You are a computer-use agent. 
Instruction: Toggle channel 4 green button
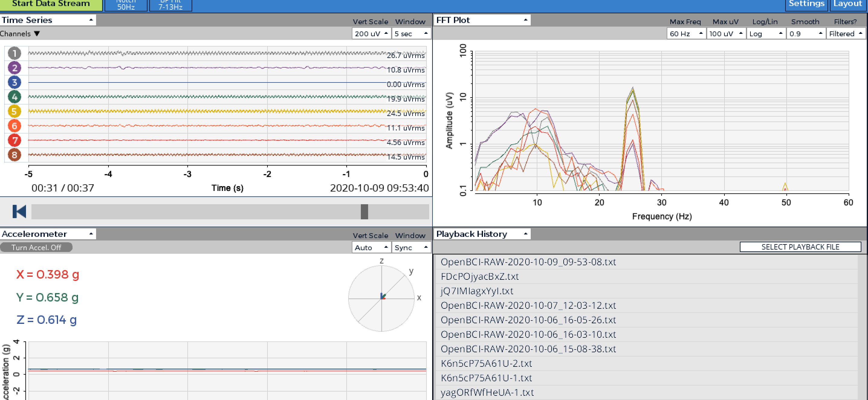tap(15, 97)
